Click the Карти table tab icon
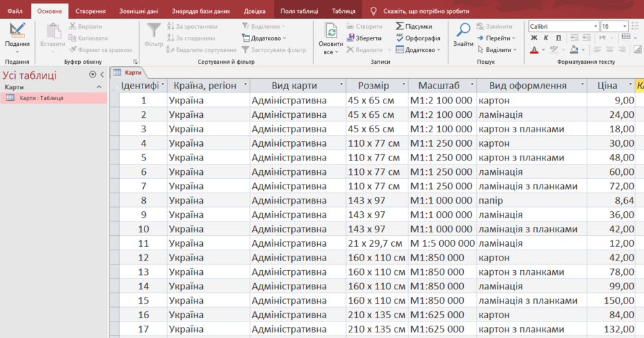The width and height of the screenshot is (644, 338). [x=117, y=73]
